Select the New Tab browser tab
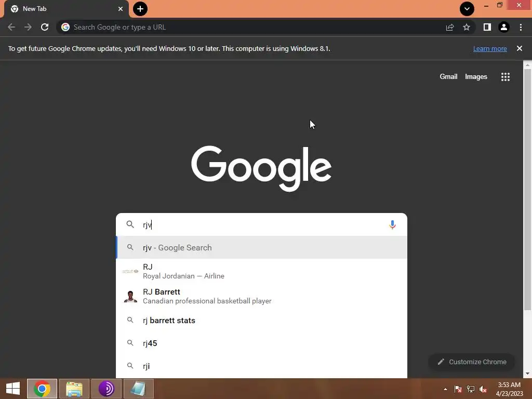 pos(67,9)
